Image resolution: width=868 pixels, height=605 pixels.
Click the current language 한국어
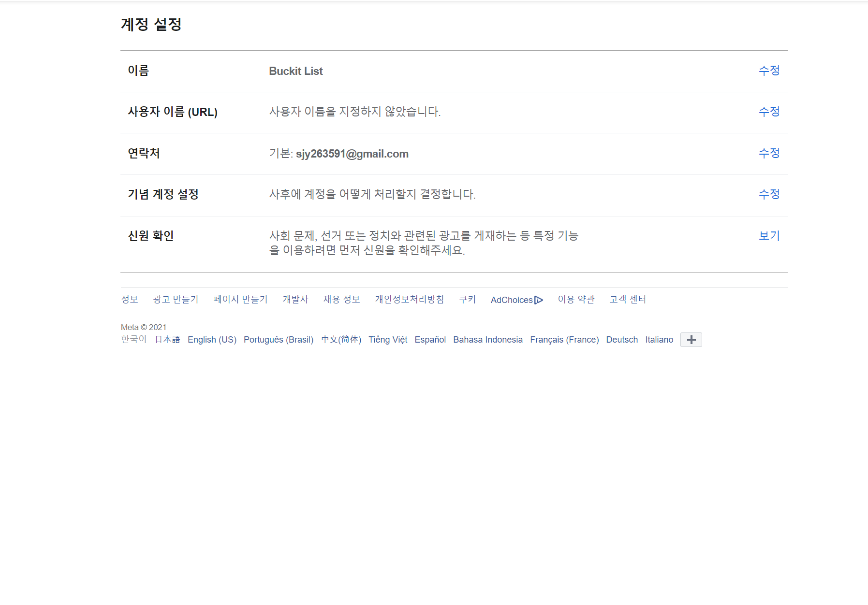click(x=133, y=339)
